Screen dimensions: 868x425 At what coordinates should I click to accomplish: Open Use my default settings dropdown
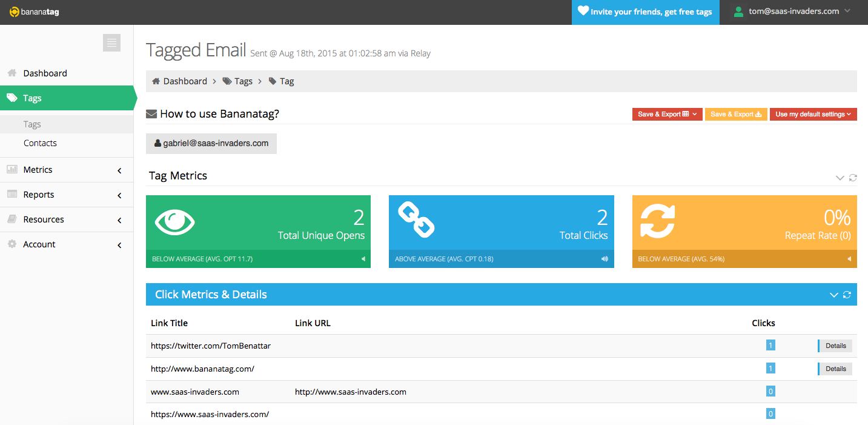point(813,114)
